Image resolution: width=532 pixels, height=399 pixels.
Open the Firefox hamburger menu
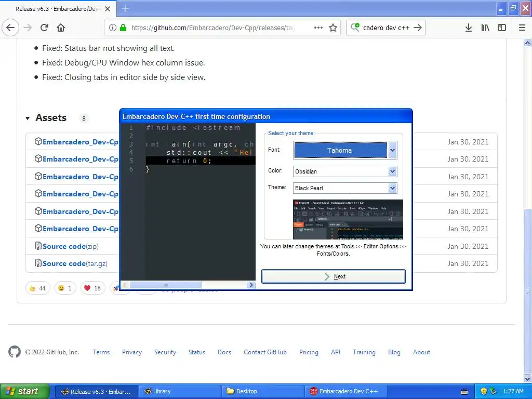coord(522,28)
